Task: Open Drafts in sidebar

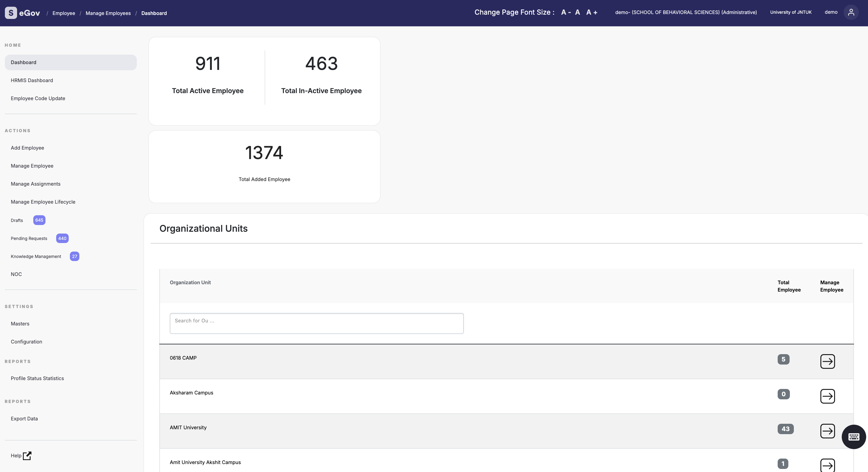Action: [17, 220]
